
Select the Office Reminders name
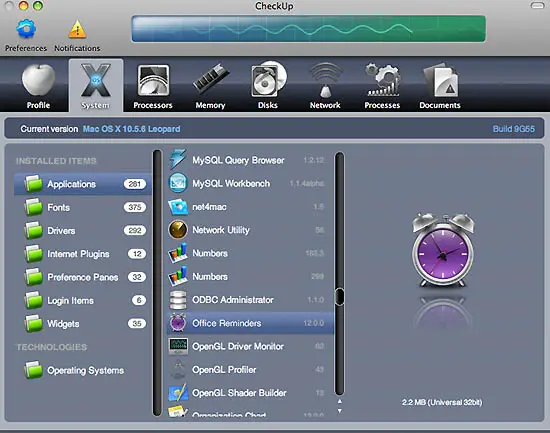(x=227, y=323)
